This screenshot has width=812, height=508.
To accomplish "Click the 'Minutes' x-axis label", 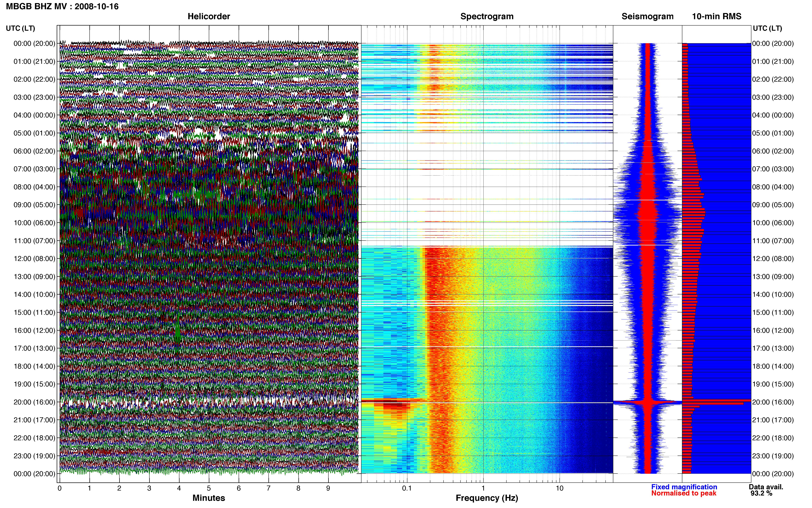I will tap(208, 498).
